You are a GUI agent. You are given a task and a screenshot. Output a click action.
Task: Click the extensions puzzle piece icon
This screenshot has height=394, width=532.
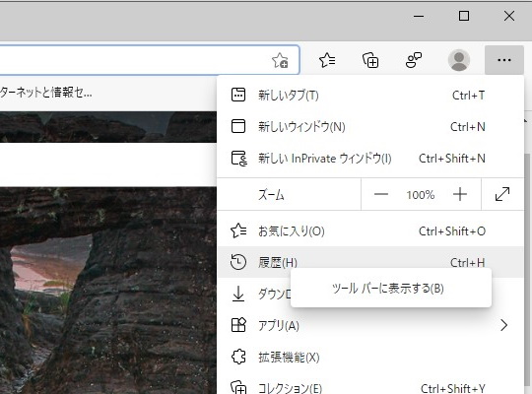point(238,357)
